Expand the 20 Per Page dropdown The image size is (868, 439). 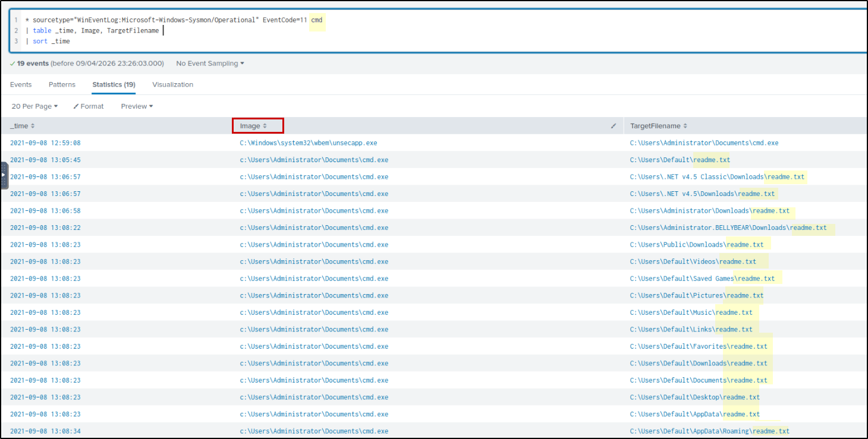tap(34, 106)
